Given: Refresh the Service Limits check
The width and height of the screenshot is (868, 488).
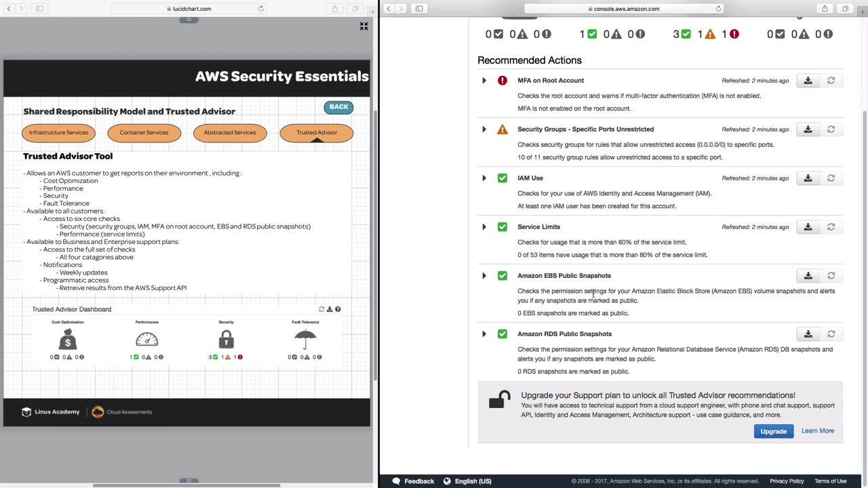Looking at the screenshot, I should (x=831, y=227).
